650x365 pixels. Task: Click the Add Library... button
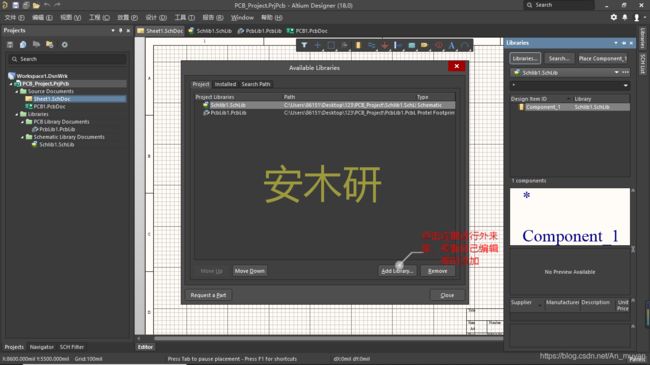pyautogui.click(x=397, y=271)
